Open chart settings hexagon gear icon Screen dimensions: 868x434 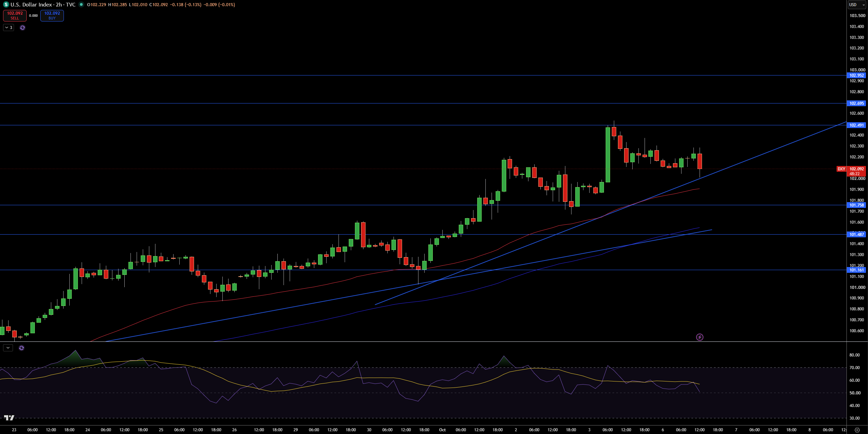(857, 430)
